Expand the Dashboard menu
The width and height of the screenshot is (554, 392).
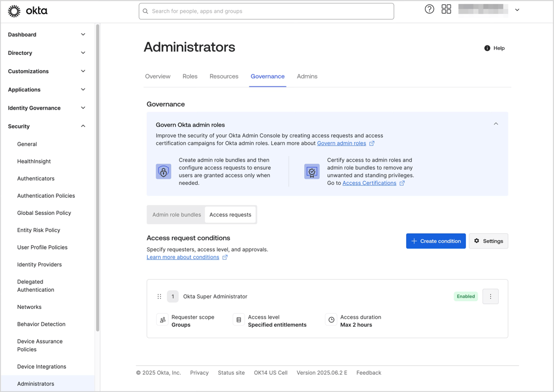pyautogui.click(x=83, y=35)
